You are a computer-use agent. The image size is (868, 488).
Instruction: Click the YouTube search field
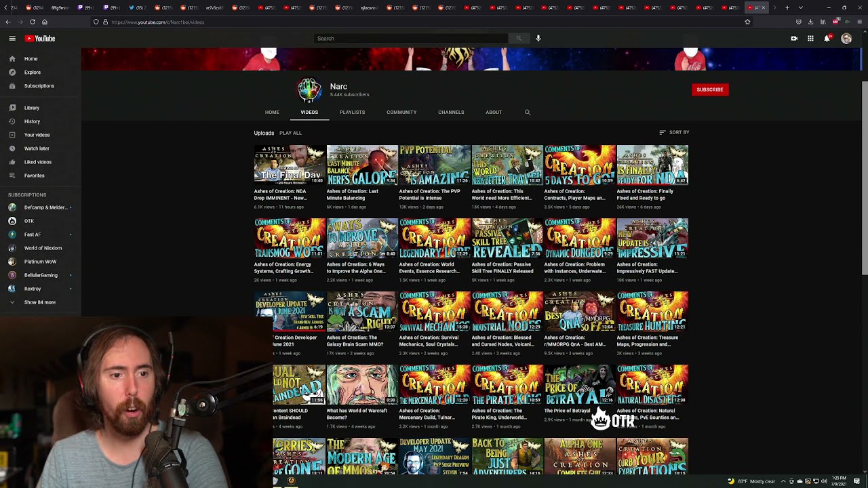click(x=411, y=39)
